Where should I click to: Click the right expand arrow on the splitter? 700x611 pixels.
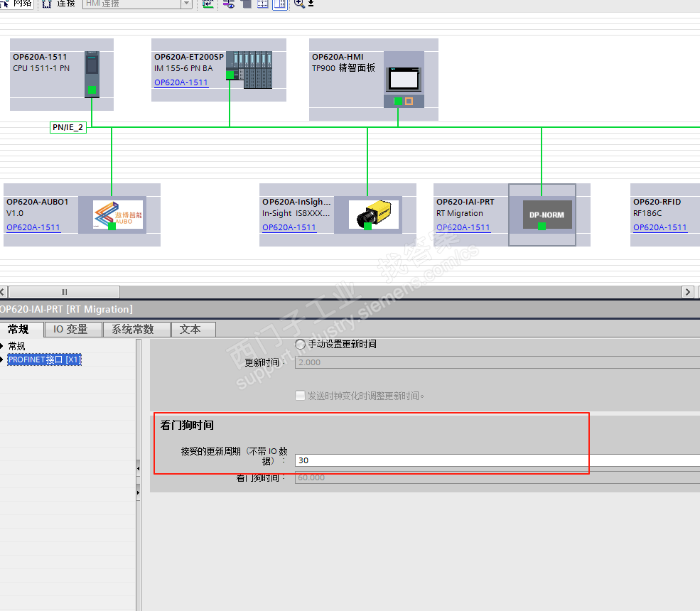[138, 493]
